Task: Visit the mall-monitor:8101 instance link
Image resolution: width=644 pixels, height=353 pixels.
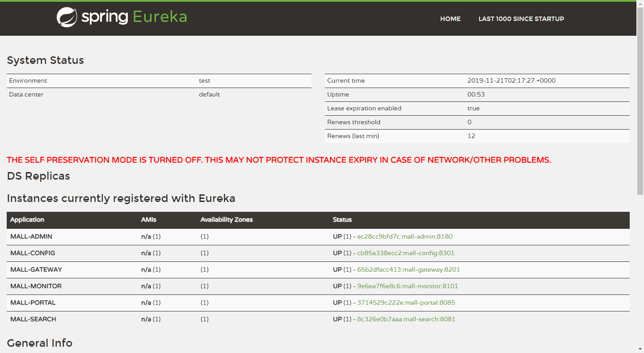Action: coord(407,286)
